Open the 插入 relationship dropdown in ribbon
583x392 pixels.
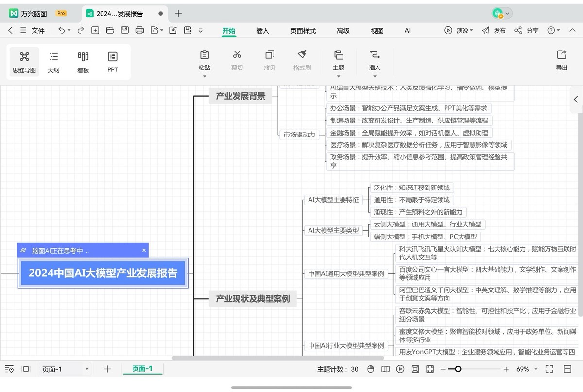[375, 76]
